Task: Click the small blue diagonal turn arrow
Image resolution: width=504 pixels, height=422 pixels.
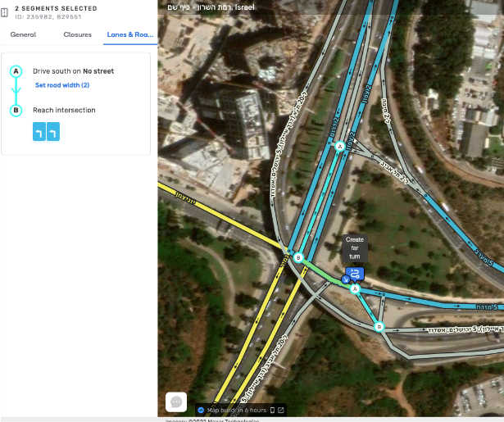Action: [346, 279]
